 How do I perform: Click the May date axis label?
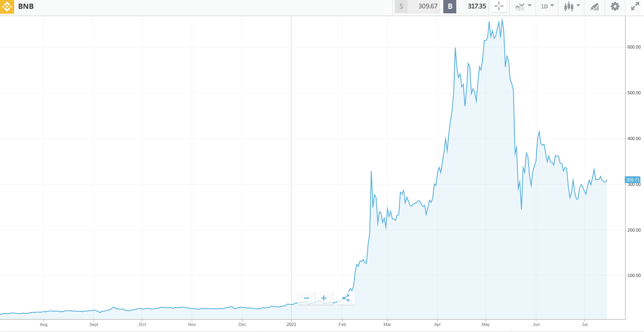pos(486,324)
